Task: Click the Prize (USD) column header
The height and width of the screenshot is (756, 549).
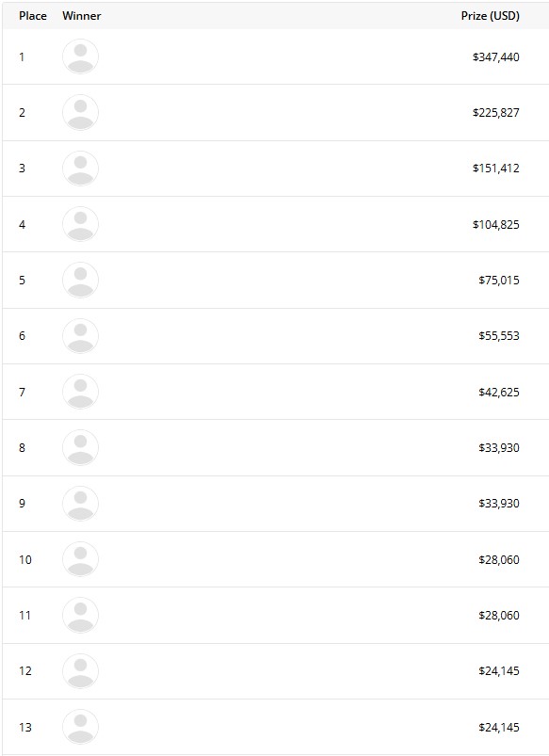Action: [x=490, y=16]
